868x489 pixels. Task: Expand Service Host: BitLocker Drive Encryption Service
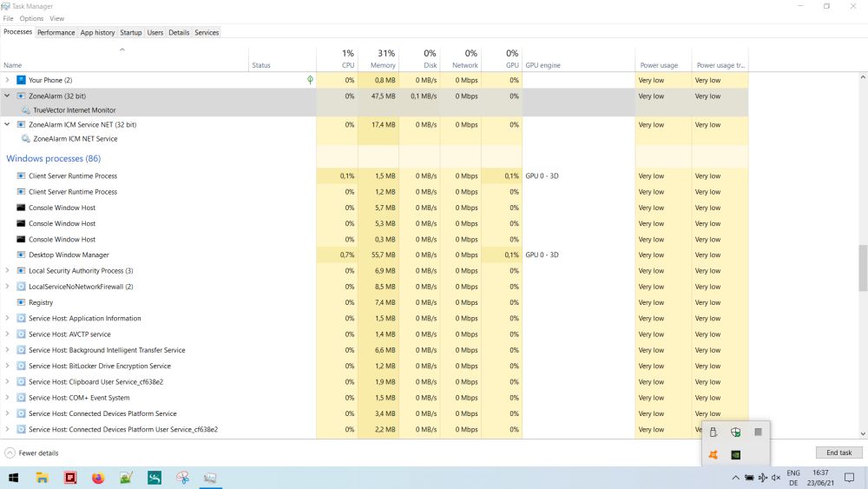tap(7, 366)
